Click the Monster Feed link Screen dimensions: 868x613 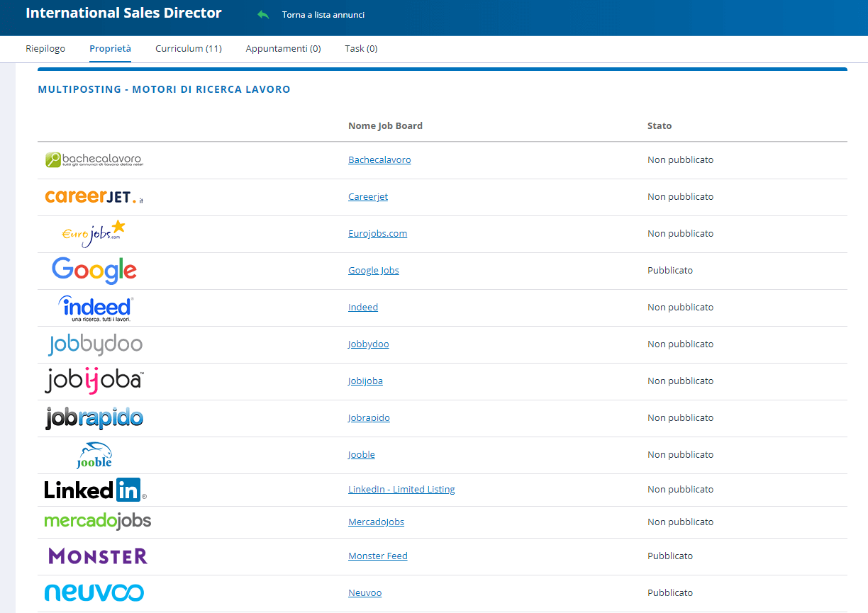point(377,556)
